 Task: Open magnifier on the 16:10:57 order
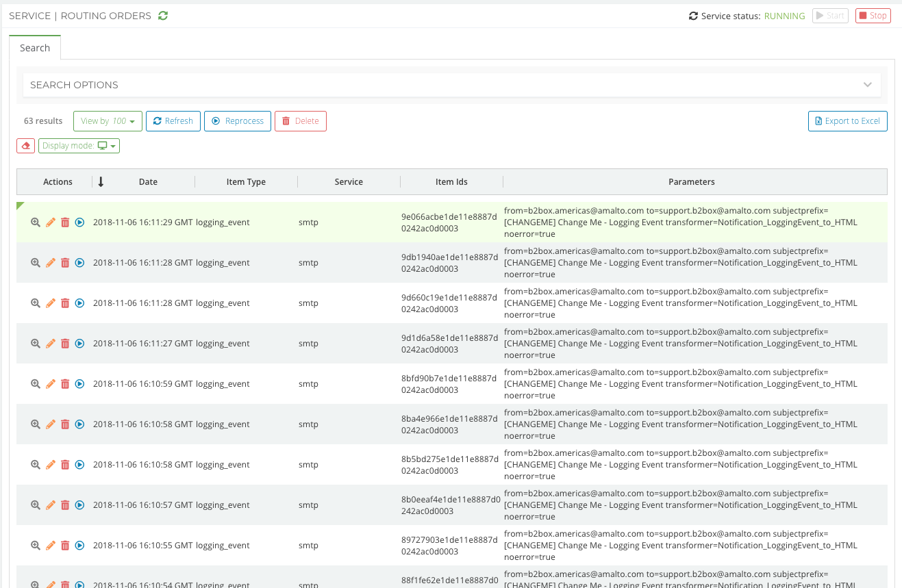36,505
